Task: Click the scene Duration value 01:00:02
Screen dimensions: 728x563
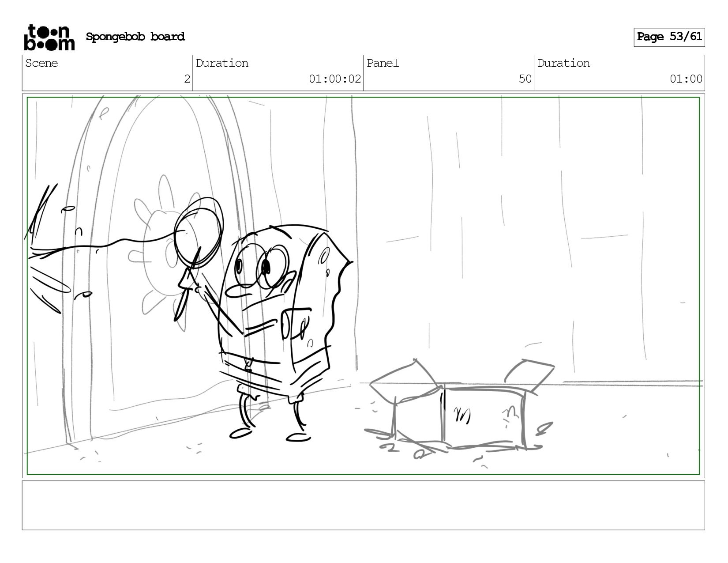Action: click(x=334, y=79)
